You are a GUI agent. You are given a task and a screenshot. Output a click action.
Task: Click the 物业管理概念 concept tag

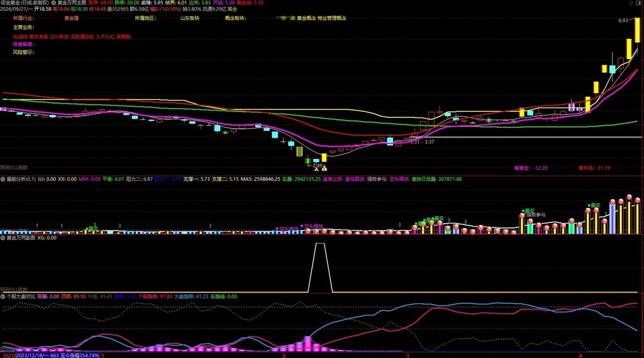332,18
